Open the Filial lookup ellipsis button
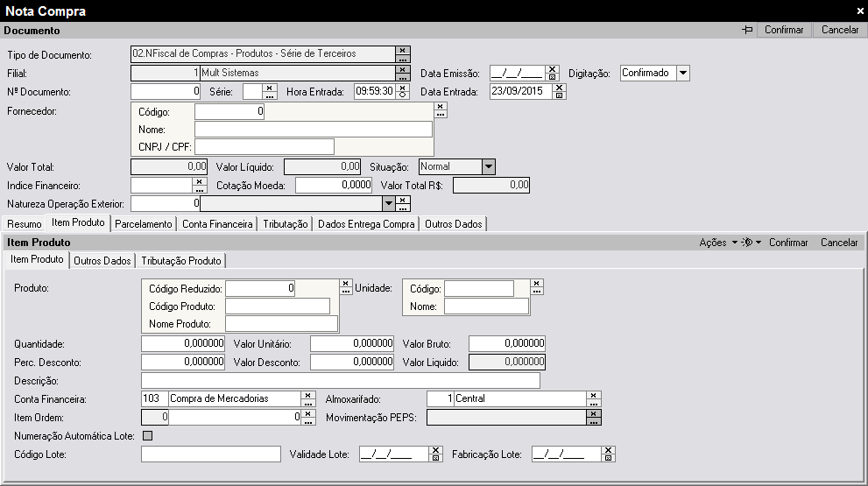Screen dimensions: 868x486 click(x=402, y=77)
